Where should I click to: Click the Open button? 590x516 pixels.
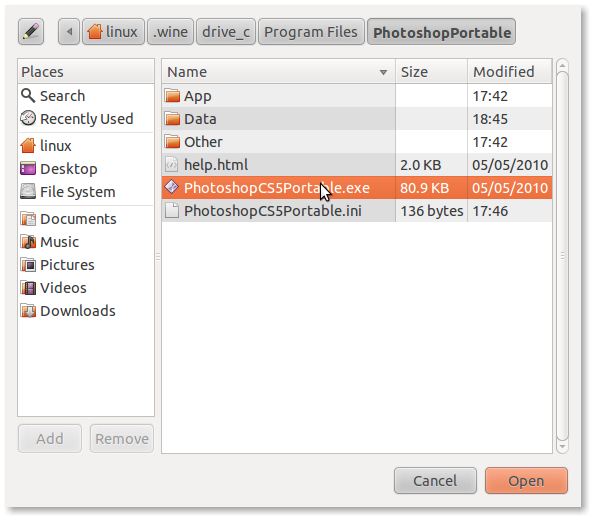pos(526,481)
